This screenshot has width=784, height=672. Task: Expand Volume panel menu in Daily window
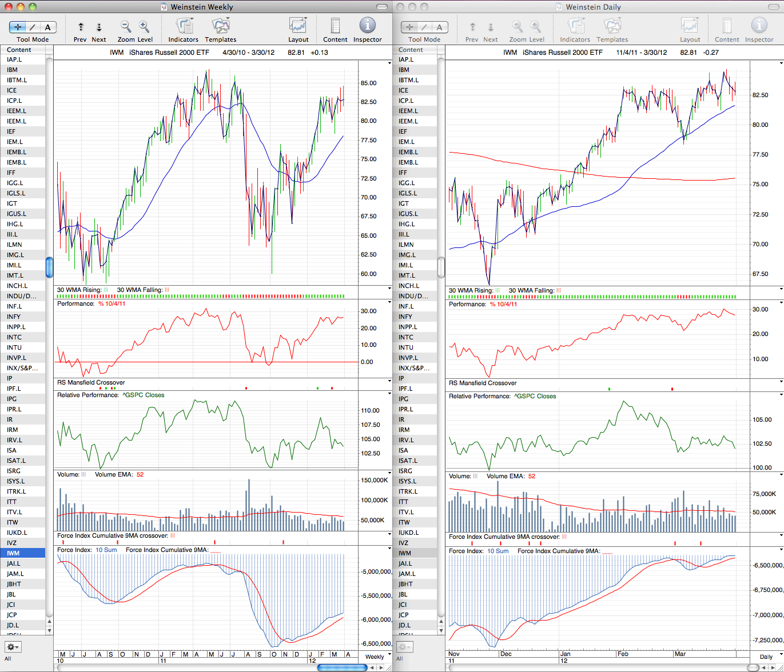tap(781, 474)
